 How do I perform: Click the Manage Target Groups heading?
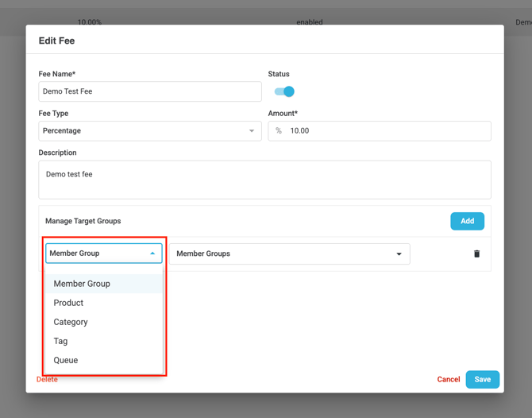pos(83,221)
